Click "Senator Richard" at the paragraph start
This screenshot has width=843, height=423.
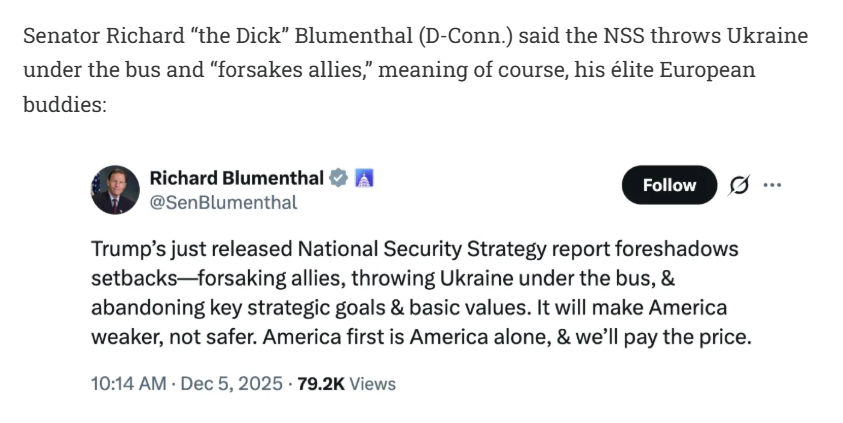click(86, 37)
